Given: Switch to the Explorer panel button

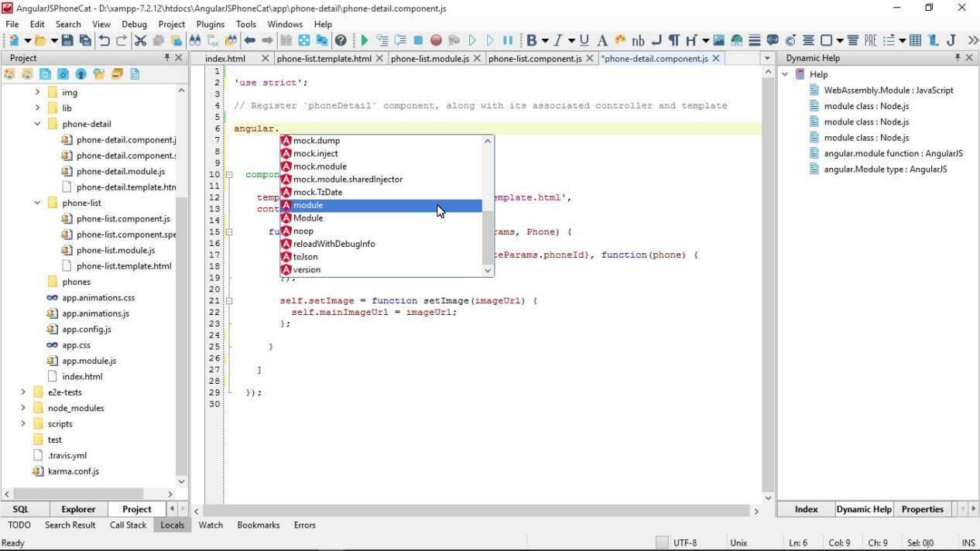Looking at the screenshot, I should pyautogui.click(x=78, y=508).
